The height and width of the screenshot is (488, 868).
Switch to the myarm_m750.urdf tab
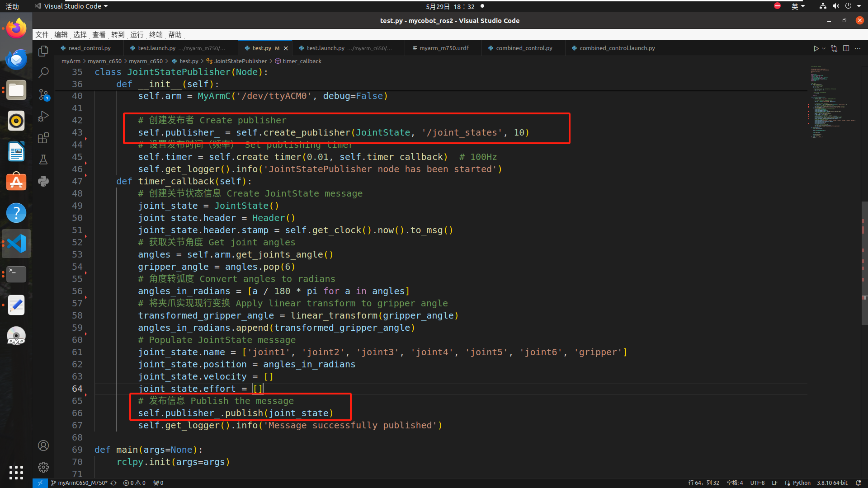tap(443, 48)
